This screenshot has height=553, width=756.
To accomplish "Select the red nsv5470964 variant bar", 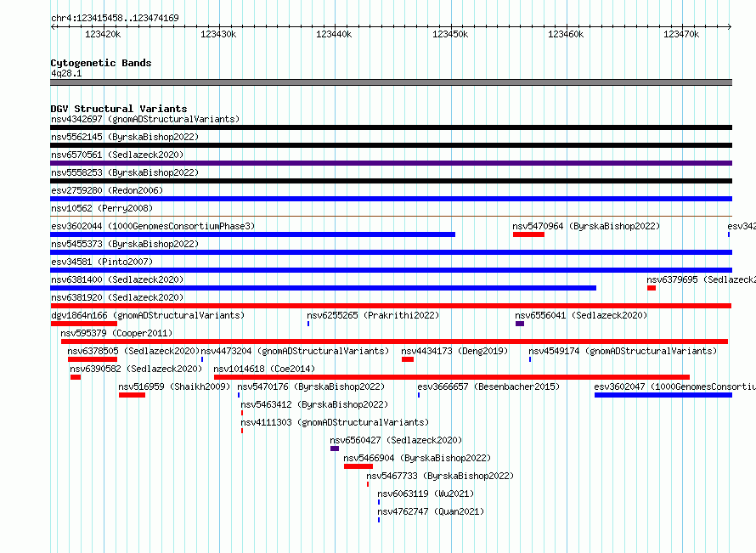I will 528,234.
